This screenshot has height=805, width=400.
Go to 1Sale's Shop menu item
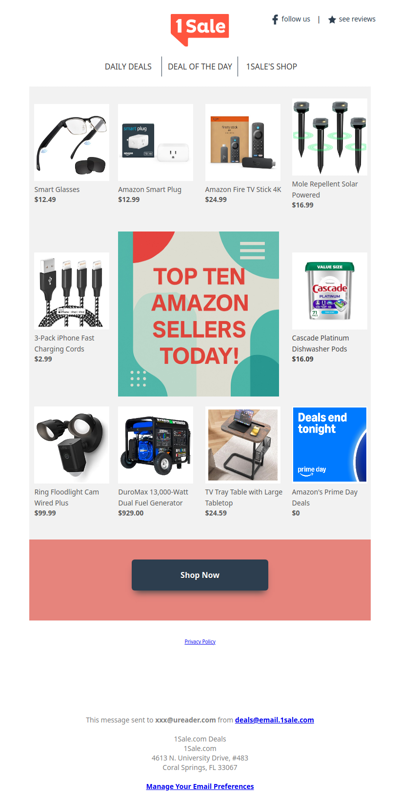point(272,66)
